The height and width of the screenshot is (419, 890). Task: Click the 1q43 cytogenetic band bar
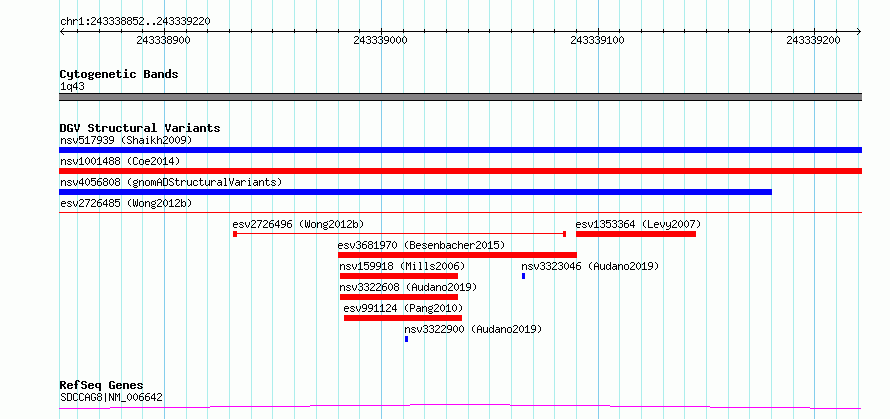tap(460, 97)
